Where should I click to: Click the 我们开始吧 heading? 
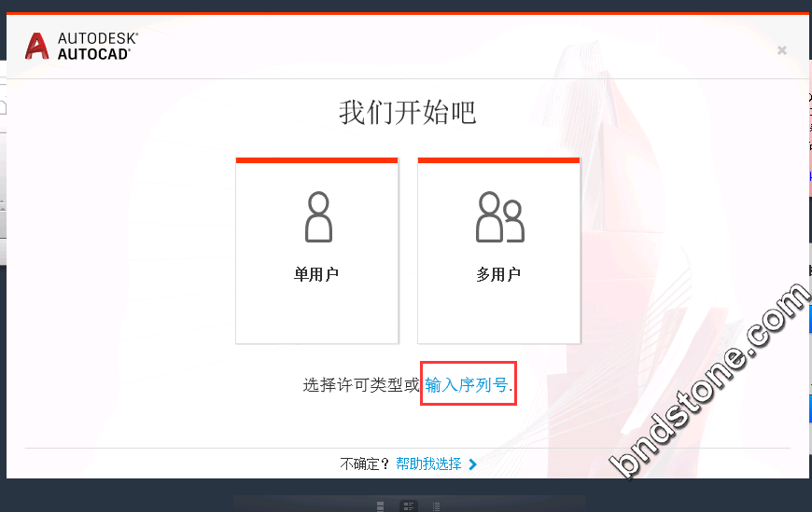point(408,112)
